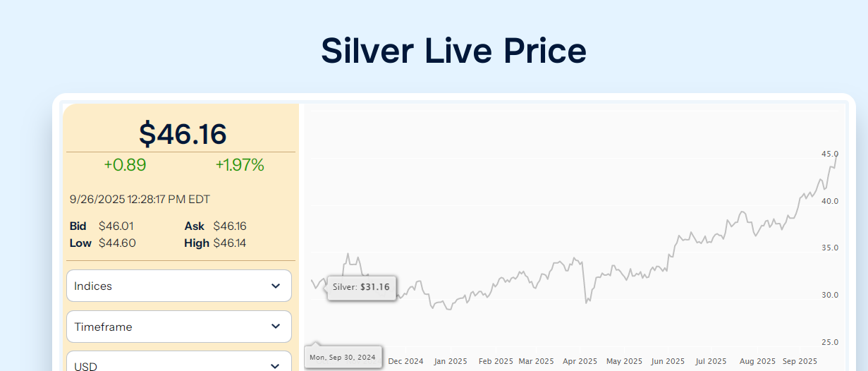Image resolution: width=868 pixels, height=371 pixels.
Task: Click the +0.89 price change value
Action: tap(125, 165)
